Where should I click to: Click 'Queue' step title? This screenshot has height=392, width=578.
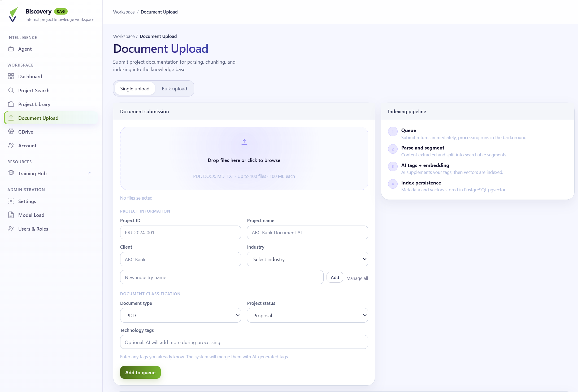(x=408, y=130)
